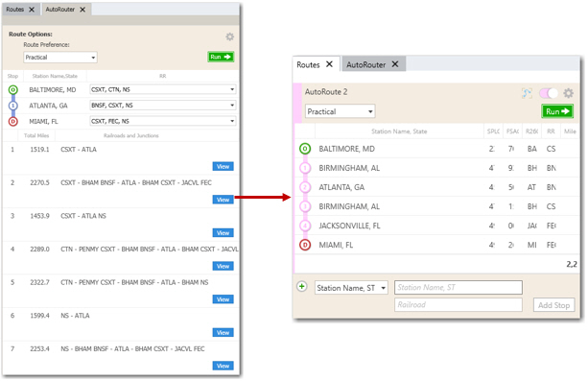Open the Station Name, ST type dropdown
This screenshot has width=588, height=381.
351,288
